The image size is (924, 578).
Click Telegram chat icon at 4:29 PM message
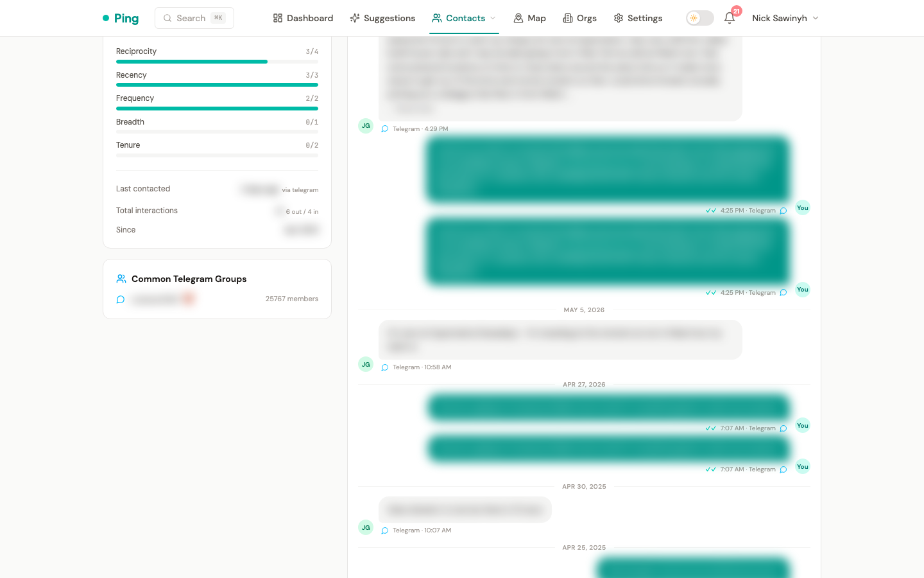point(385,129)
